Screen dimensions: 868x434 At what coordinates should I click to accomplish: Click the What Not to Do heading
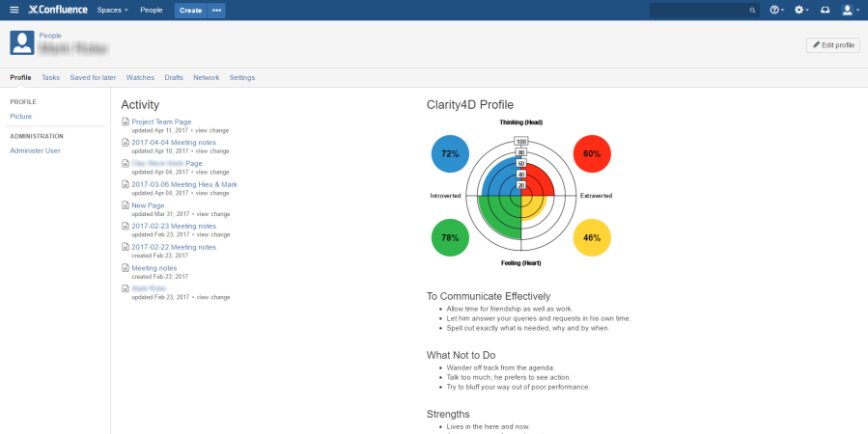(462, 355)
